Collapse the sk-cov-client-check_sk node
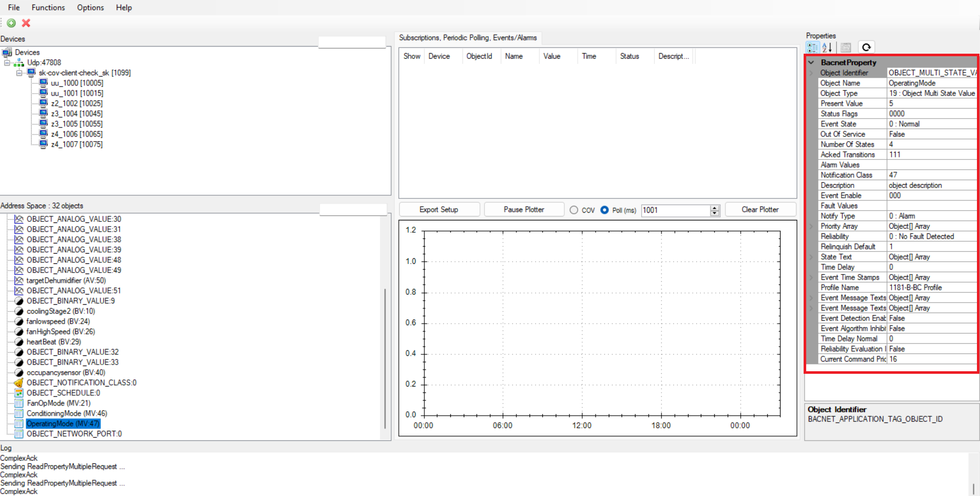This screenshot has height=496, width=980. coord(19,73)
